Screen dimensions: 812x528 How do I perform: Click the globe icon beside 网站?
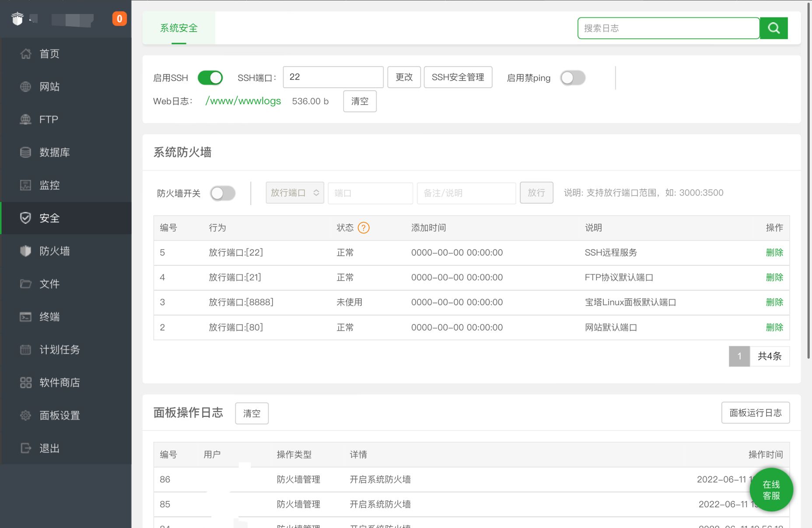pyautogui.click(x=26, y=86)
